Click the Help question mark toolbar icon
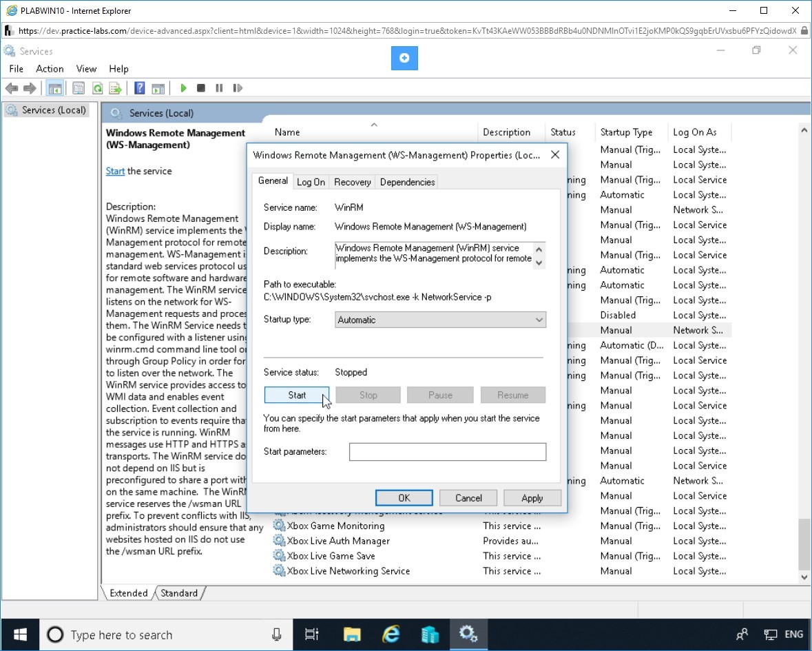 pos(139,88)
